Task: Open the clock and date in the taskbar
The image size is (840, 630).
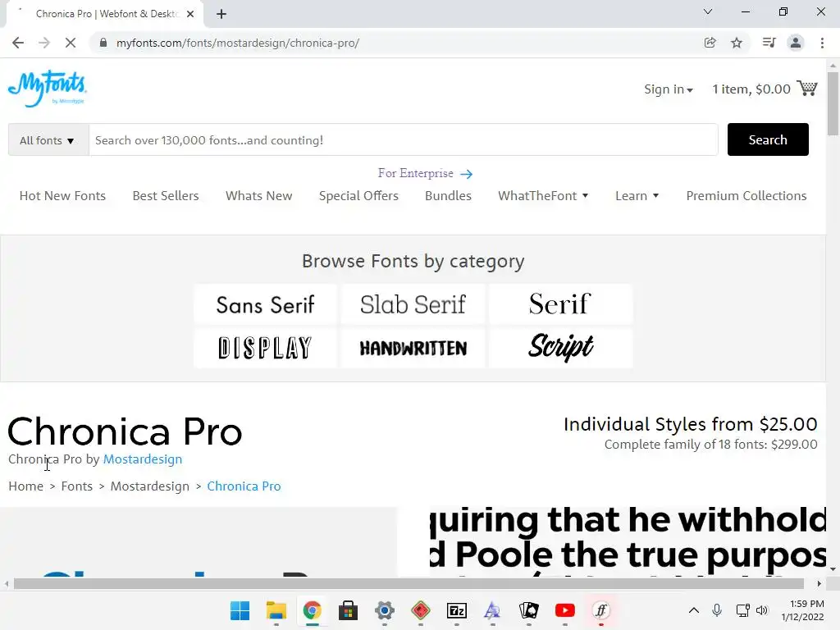Action: (x=802, y=610)
